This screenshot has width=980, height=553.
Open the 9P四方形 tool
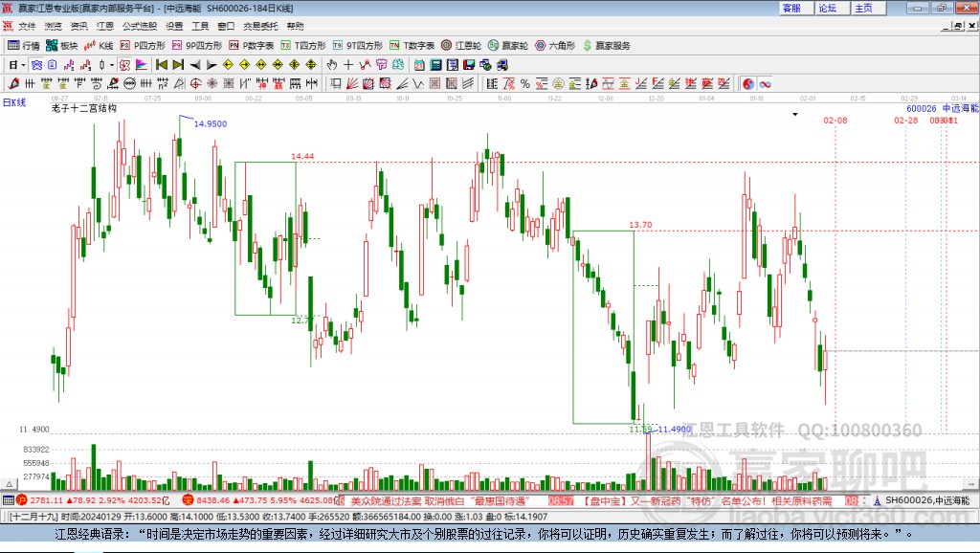tap(197, 46)
